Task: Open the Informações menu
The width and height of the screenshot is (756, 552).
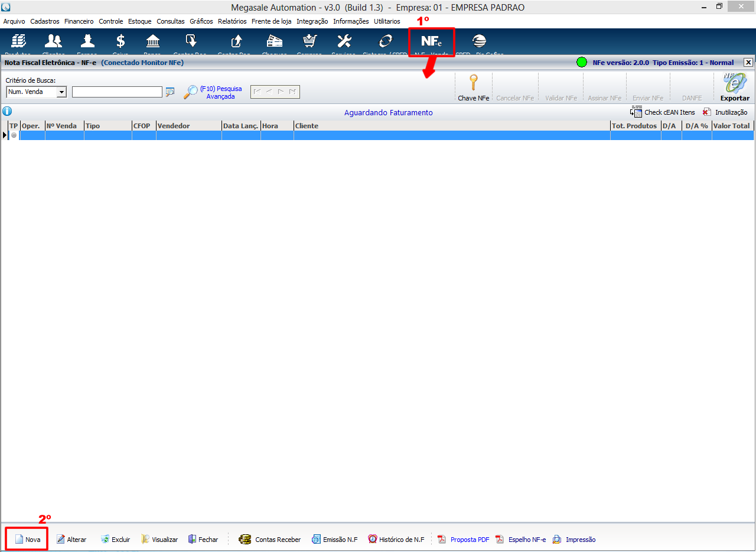Action: [x=351, y=21]
